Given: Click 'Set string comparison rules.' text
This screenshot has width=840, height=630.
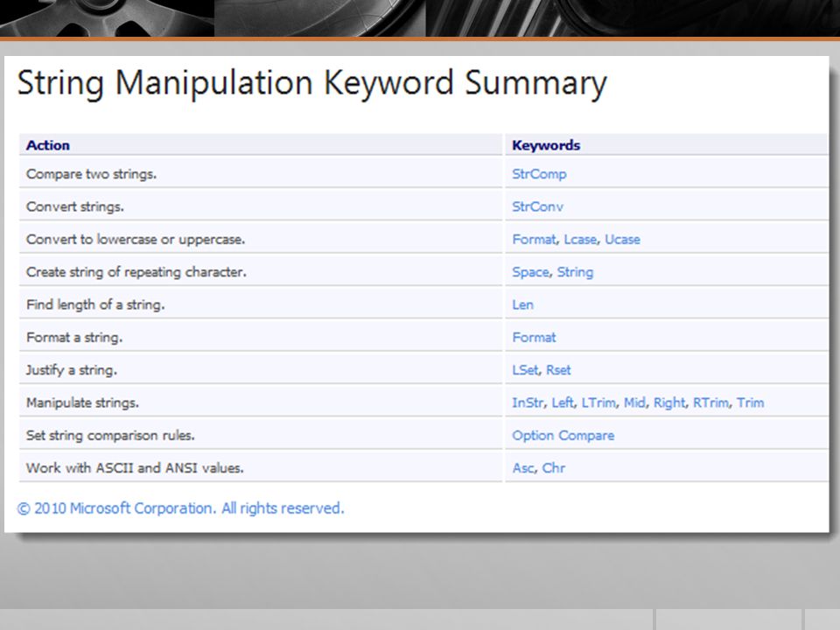Looking at the screenshot, I should point(110,436).
